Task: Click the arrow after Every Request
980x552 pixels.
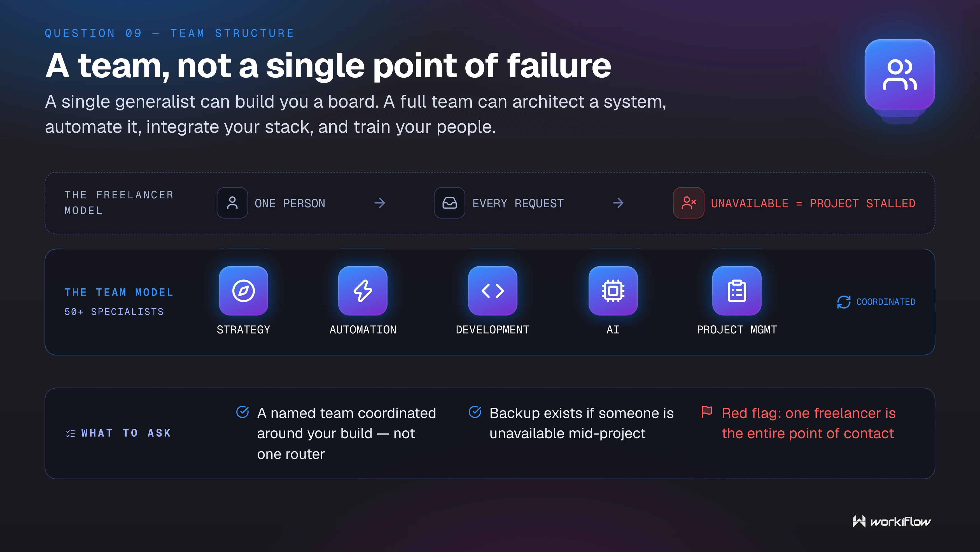Action: point(619,203)
